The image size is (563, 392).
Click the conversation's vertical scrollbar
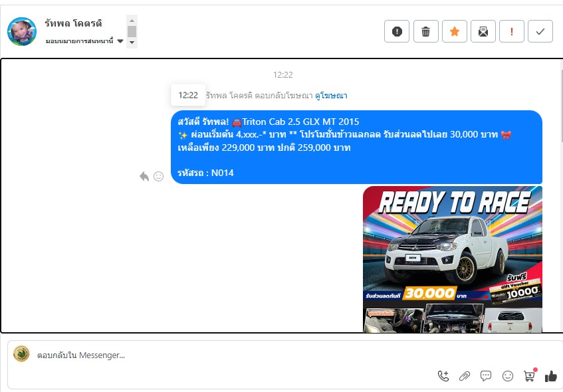pyautogui.click(x=561, y=108)
